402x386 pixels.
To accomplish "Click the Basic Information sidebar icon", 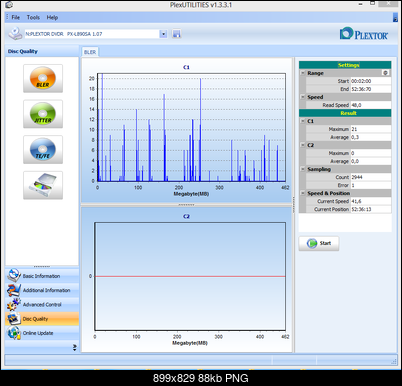I will click(x=14, y=276).
